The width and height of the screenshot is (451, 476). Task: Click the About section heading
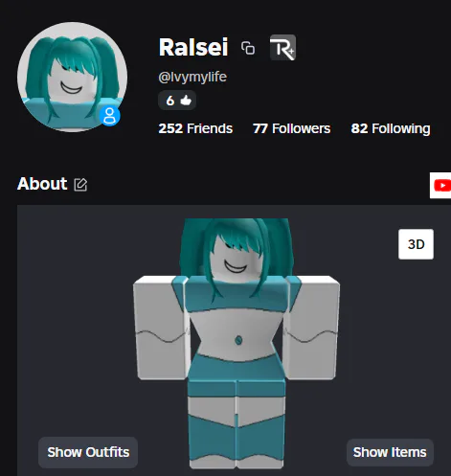point(42,184)
